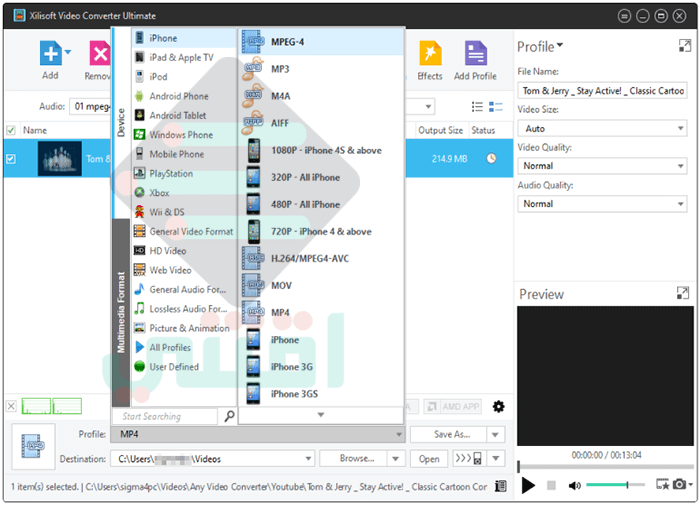Click the Remove toolbar icon
Image resolution: width=700 pixels, height=505 pixels.
(x=100, y=53)
